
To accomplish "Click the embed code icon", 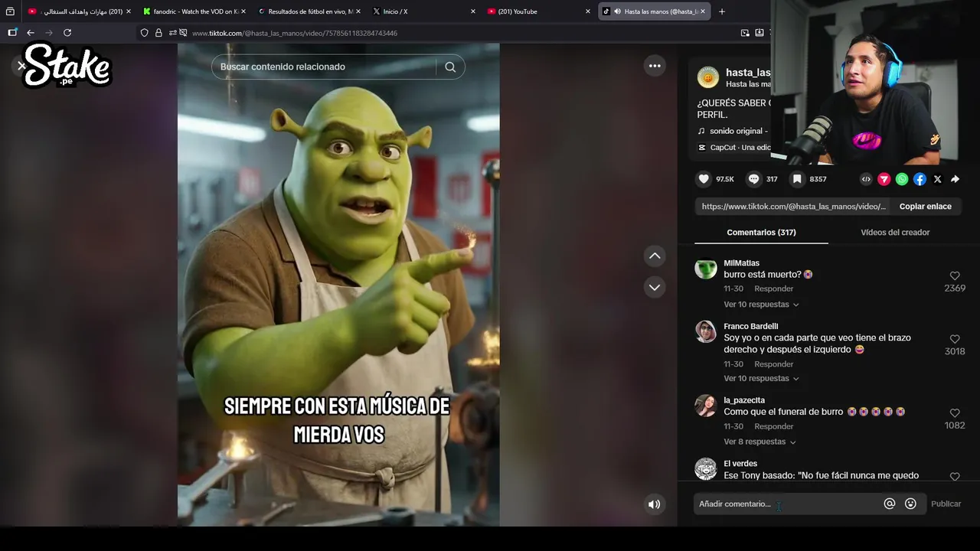I will 866,179.
